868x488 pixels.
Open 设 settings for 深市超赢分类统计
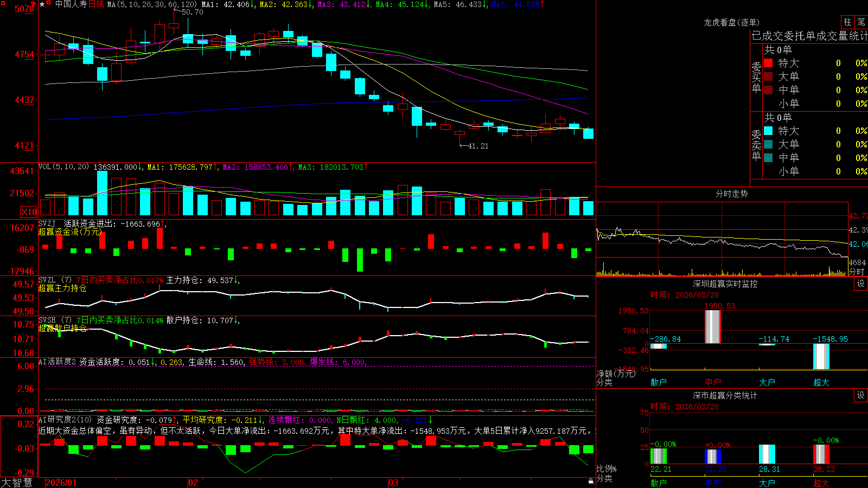click(861, 395)
